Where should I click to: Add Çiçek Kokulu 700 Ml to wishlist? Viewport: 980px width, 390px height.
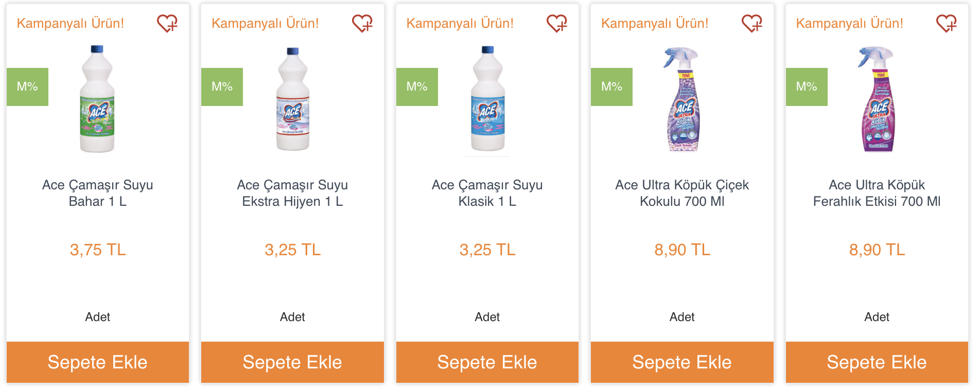pyautogui.click(x=752, y=23)
